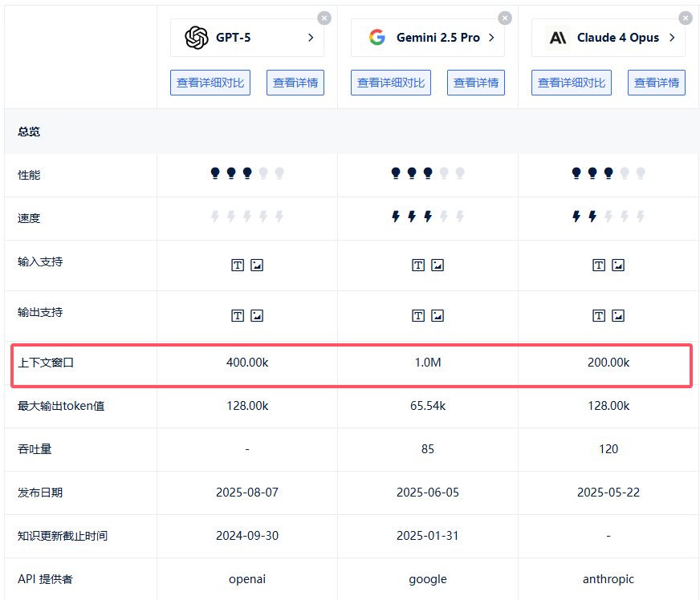Click the 性能 row label
The height and width of the screenshot is (600, 700).
pyautogui.click(x=29, y=175)
